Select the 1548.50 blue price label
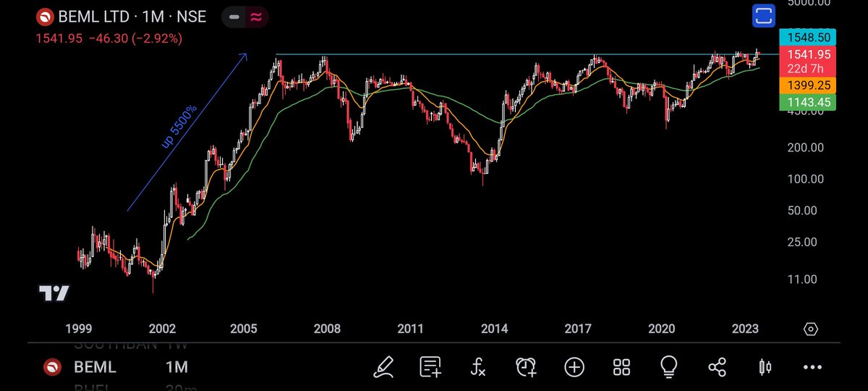Image resolution: width=868 pixels, height=391 pixels. 807,38
